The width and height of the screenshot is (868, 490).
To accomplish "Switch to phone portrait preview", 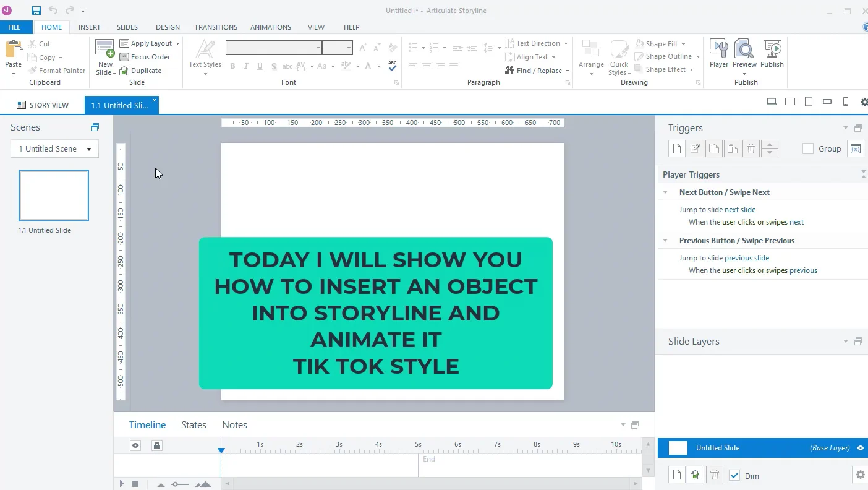I will 846,102.
